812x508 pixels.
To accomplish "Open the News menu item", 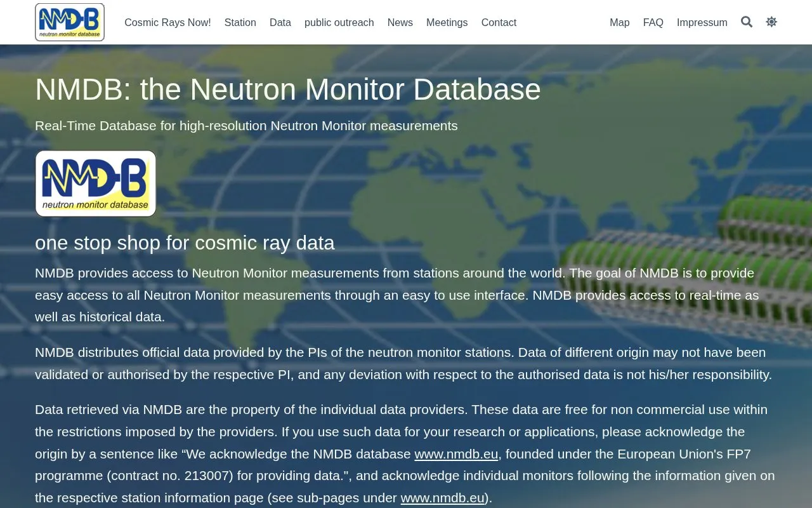I will point(400,22).
